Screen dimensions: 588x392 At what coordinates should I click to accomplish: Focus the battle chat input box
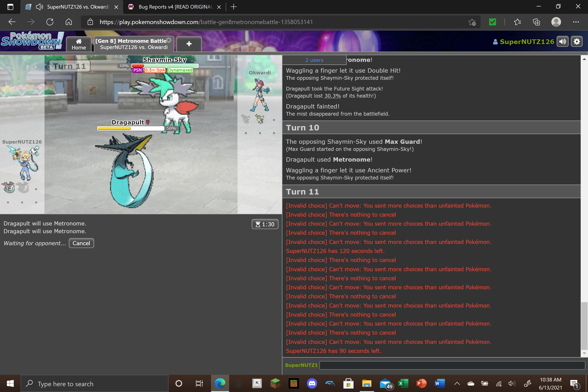coord(452,365)
